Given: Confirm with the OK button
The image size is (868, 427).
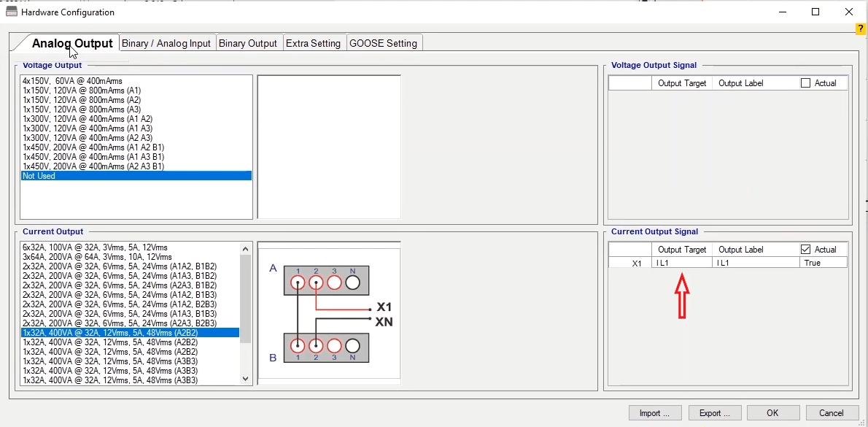Looking at the screenshot, I should click(772, 413).
